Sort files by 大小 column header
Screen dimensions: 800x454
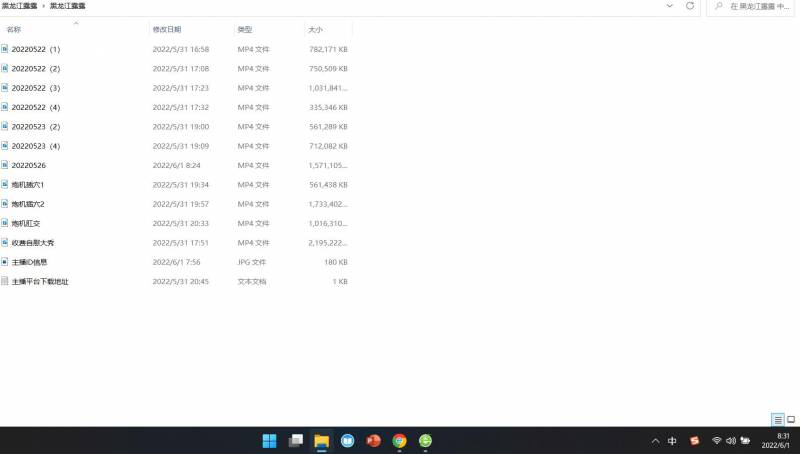coord(316,30)
